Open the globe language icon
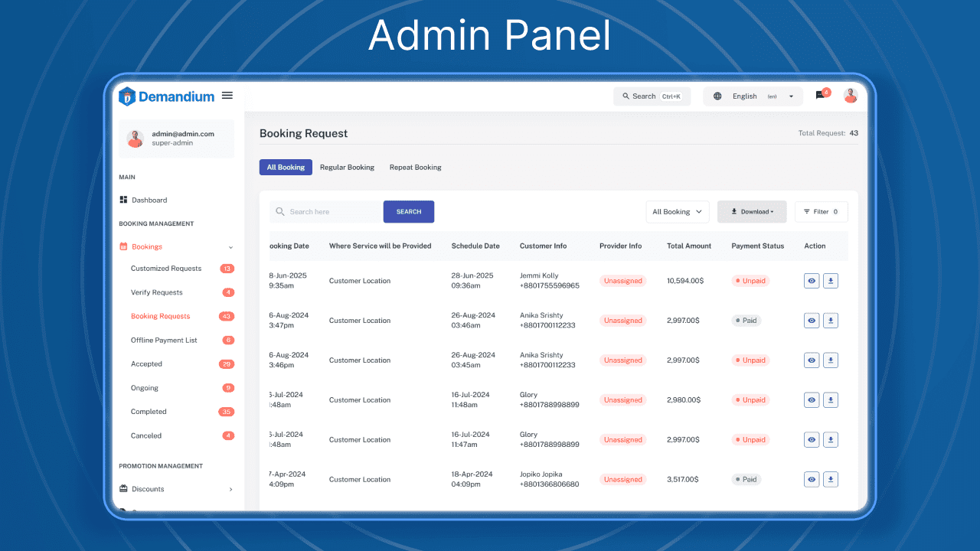This screenshot has height=551, width=980. pos(717,96)
